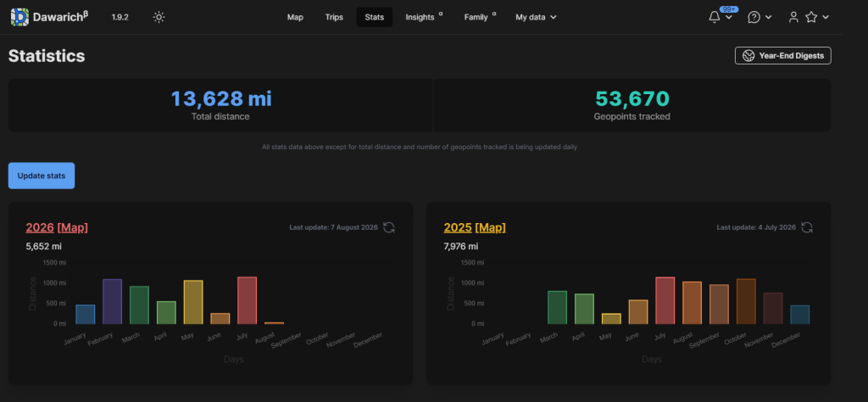Viewport: 868px width, 402px height.
Task: Click the star icon in navbar
Action: [x=811, y=17]
